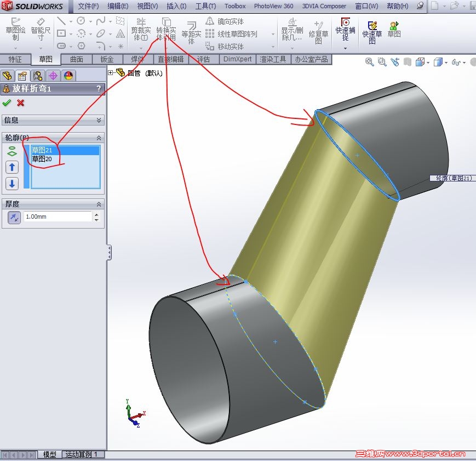This screenshot has width=476, height=461.
Task: Open the 插入(I) menu
Action: (x=177, y=6)
